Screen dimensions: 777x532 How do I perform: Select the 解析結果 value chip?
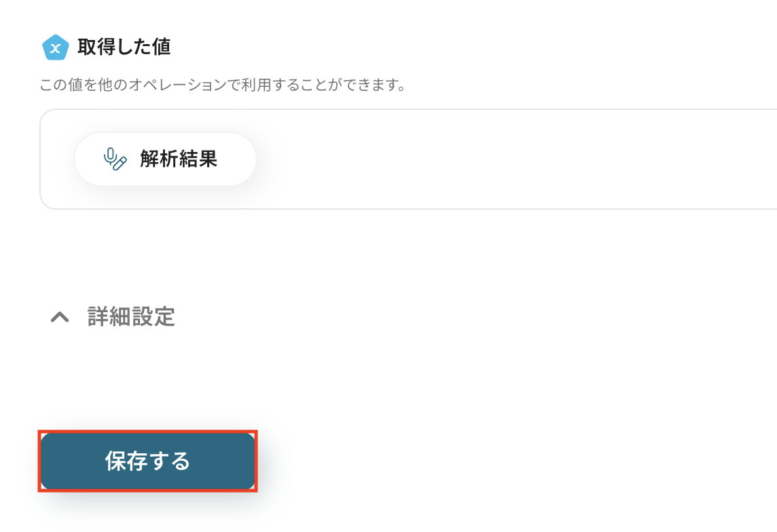tap(165, 159)
